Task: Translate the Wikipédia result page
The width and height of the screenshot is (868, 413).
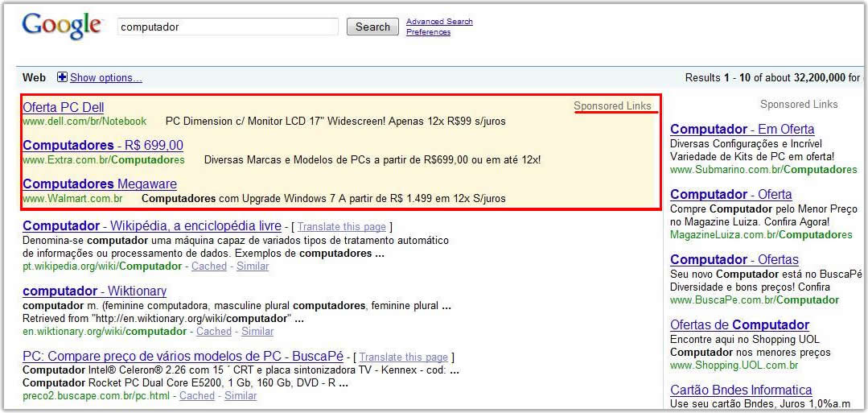Action: click(341, 227)
